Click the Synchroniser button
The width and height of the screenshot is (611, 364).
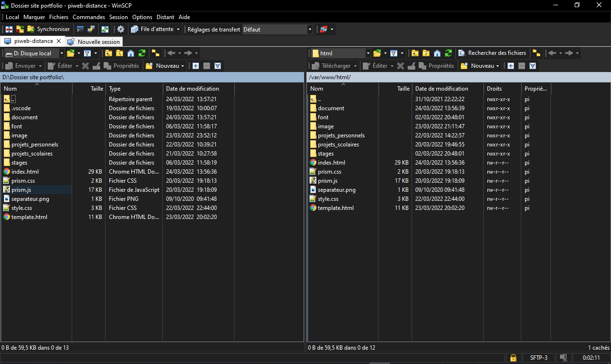click(x=48, y=29)
